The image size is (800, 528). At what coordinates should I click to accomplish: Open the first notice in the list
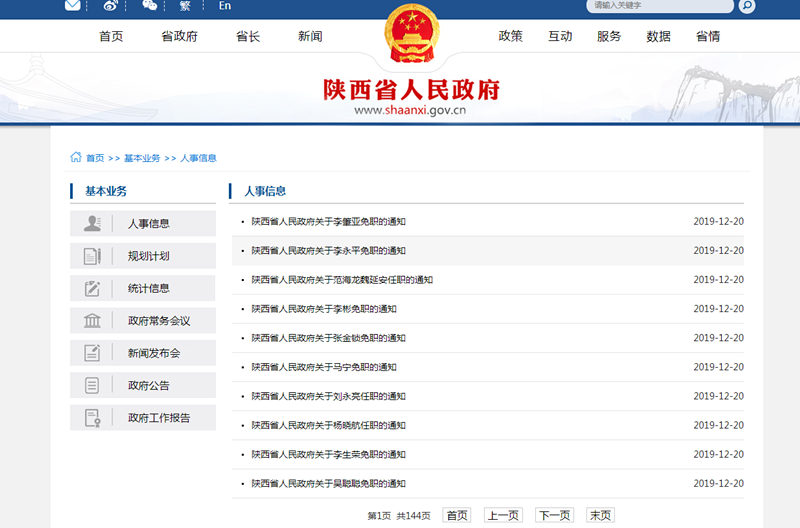[x=329, y=221]
